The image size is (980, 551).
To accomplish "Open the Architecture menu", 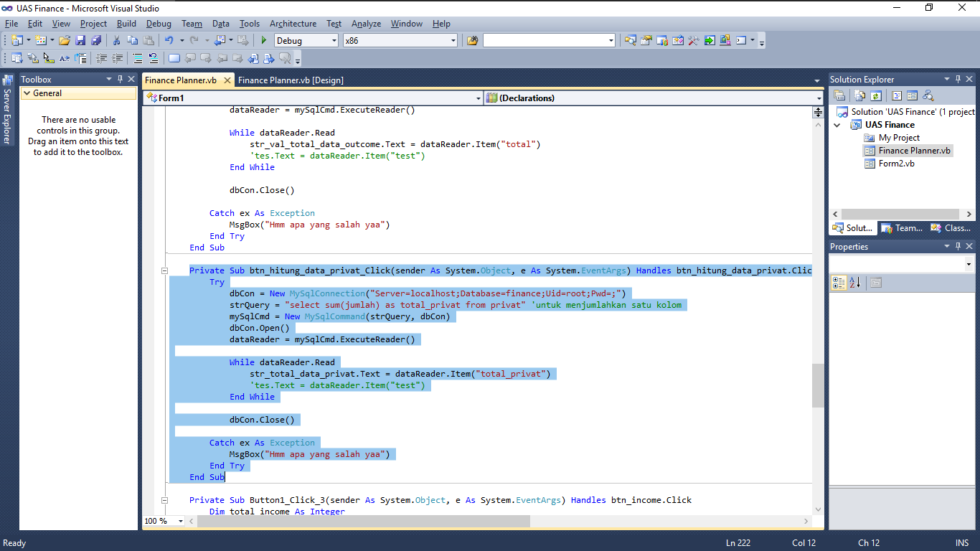I will pos(293,23).
